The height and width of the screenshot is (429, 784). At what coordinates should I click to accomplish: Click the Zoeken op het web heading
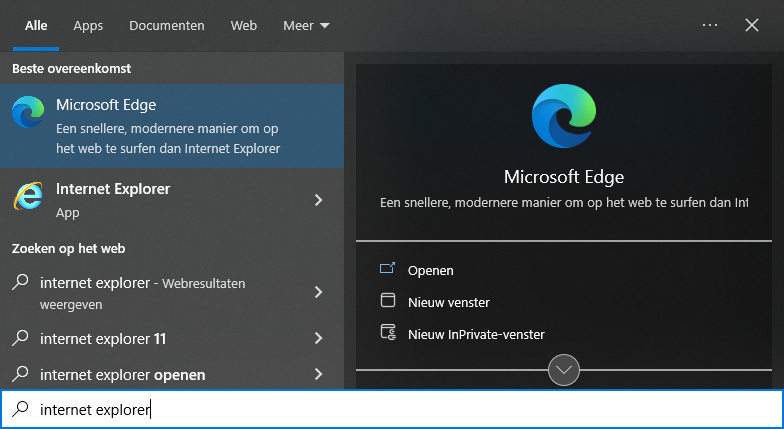click(68, 248)
